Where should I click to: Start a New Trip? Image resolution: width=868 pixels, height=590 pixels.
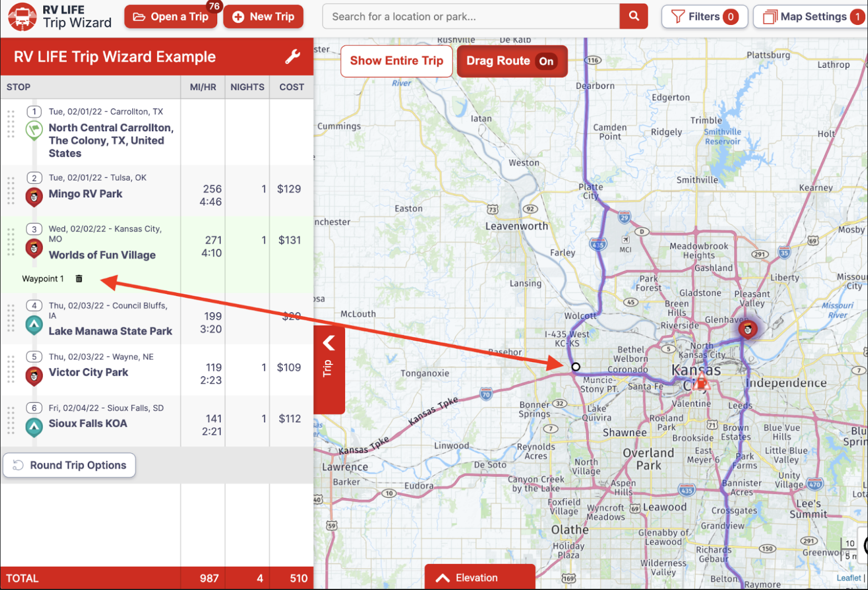pos(263,17)
